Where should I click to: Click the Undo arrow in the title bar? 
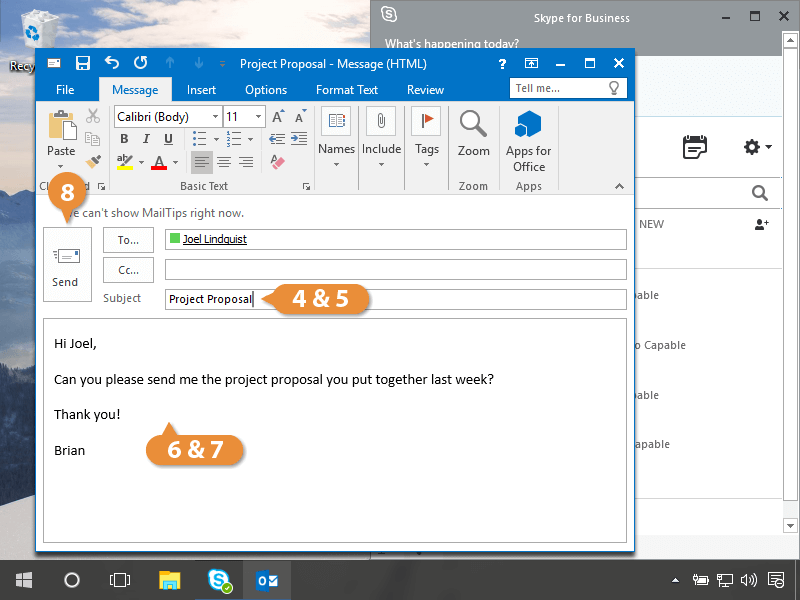point(111,63)
